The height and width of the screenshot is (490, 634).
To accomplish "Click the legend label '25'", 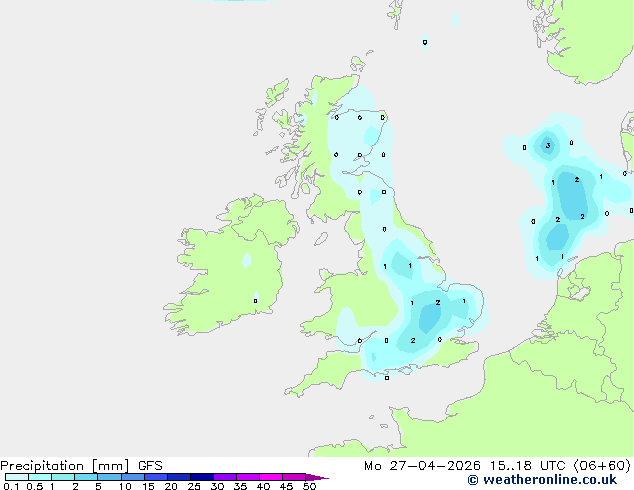I will 194,486.
